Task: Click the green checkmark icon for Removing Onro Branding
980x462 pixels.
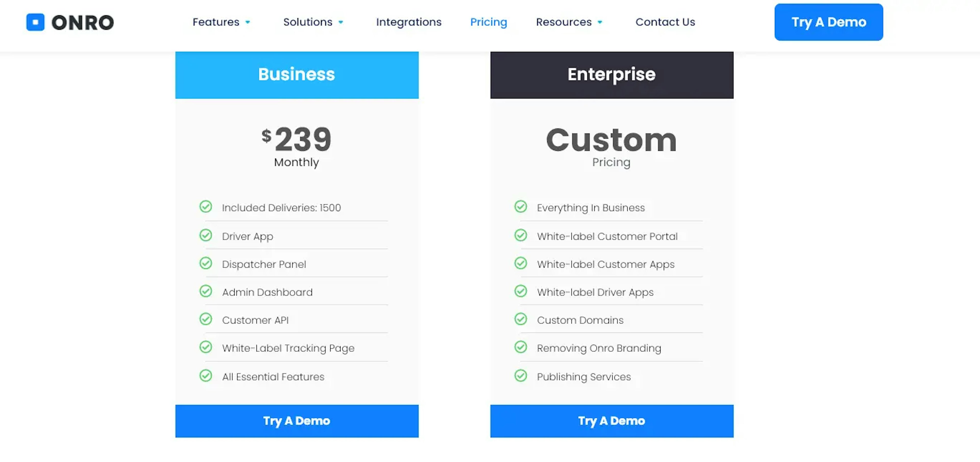Action: click(520, 348)
